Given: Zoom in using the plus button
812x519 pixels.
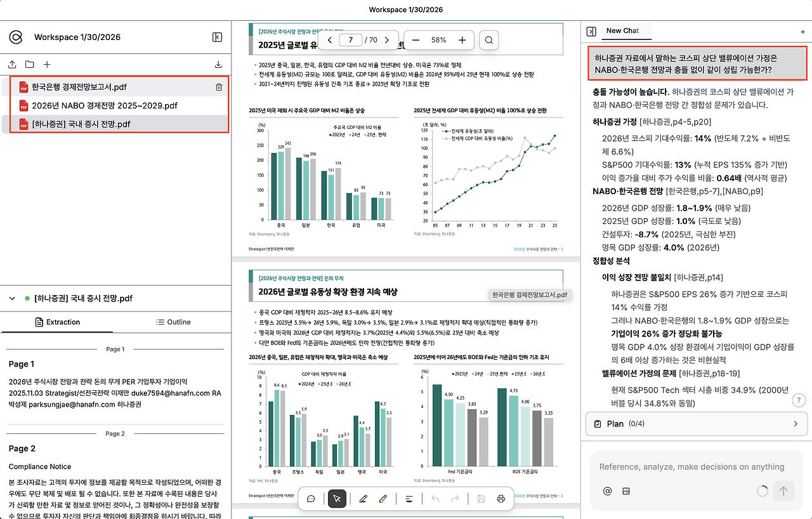Looking at the screenshot, I should tap(462, 39).
